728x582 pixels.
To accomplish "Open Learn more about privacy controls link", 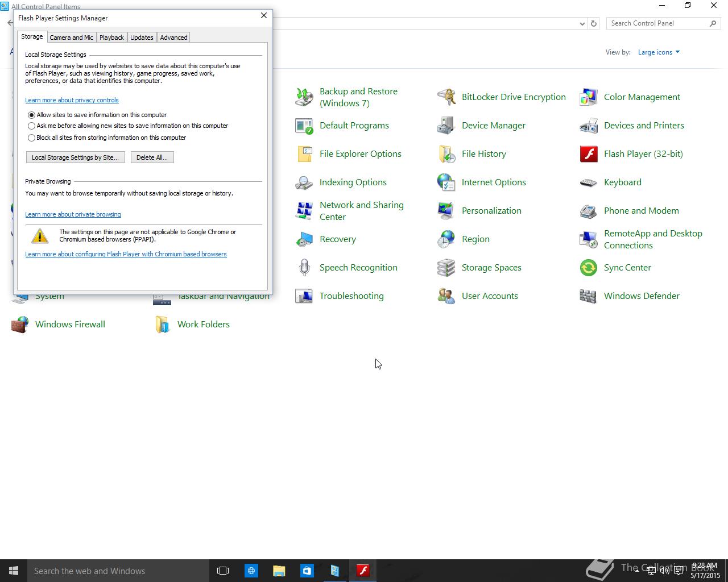I will [x=72, y=100].
